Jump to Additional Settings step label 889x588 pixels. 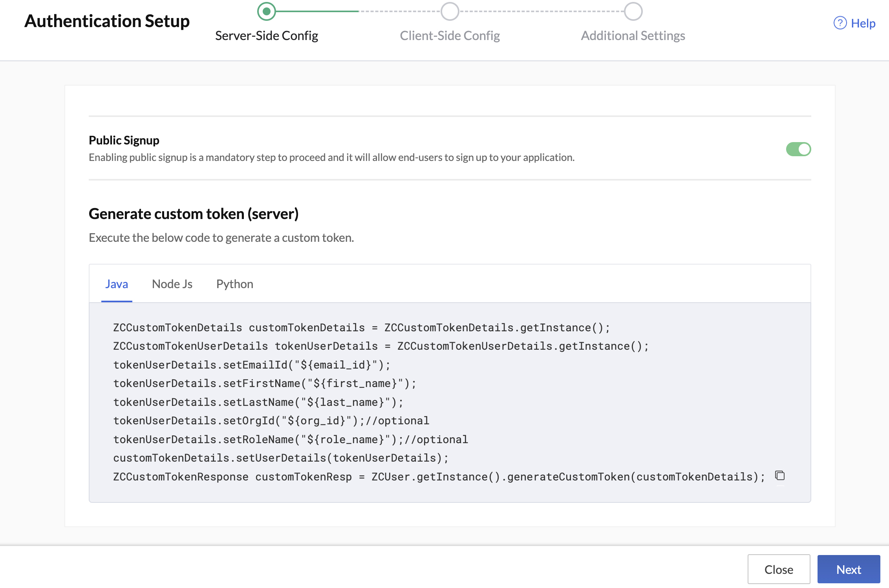[633, 35]
